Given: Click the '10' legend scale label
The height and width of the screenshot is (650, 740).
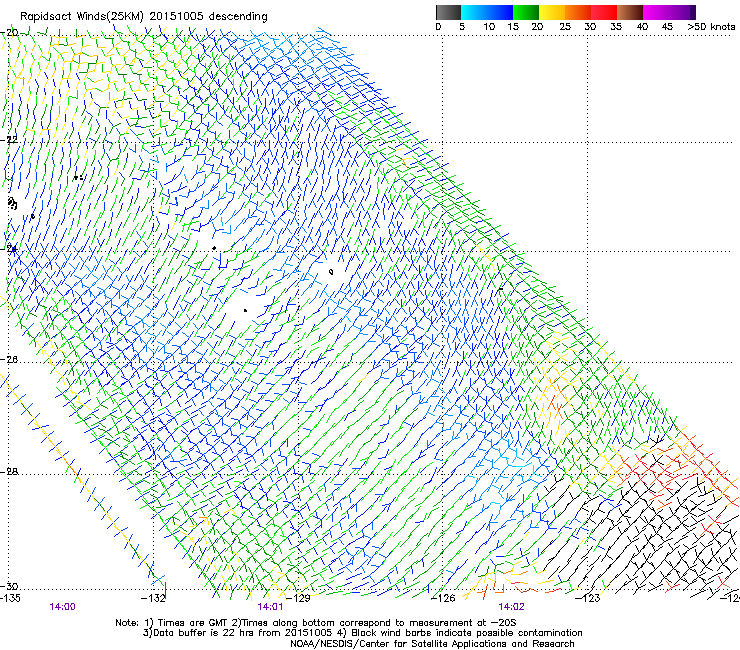Looking at the screenshot, I should click(489, 27).
